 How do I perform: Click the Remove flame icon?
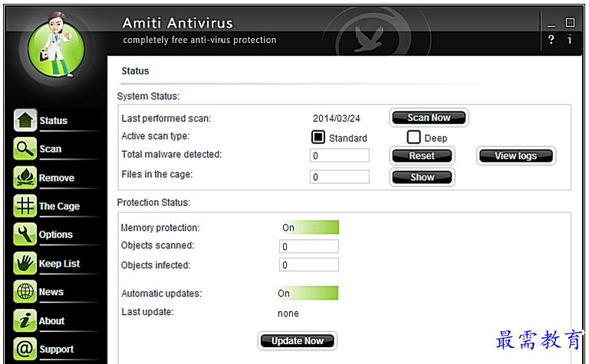pos(25,177)
